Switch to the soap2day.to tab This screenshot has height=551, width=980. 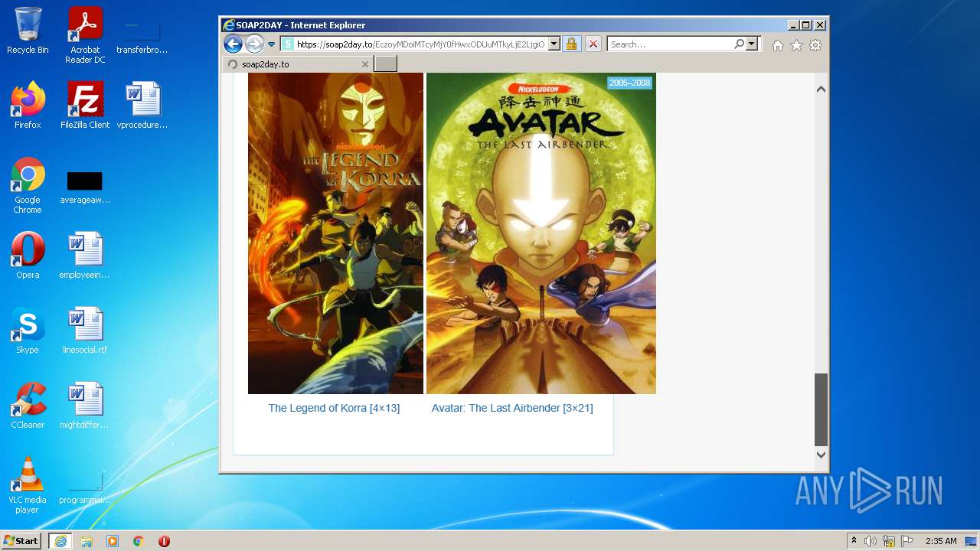click(297, 64)
